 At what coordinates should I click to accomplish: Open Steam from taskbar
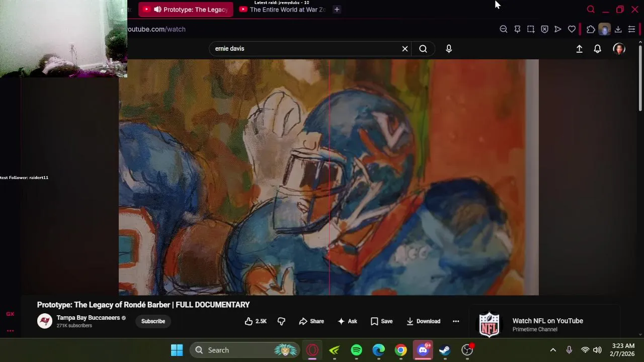445,350
